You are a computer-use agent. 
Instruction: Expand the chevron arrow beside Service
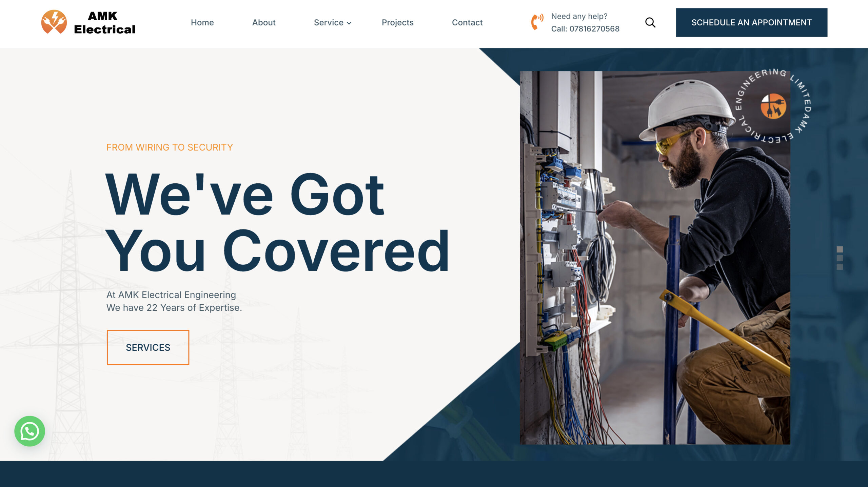[x=349, y=23]
